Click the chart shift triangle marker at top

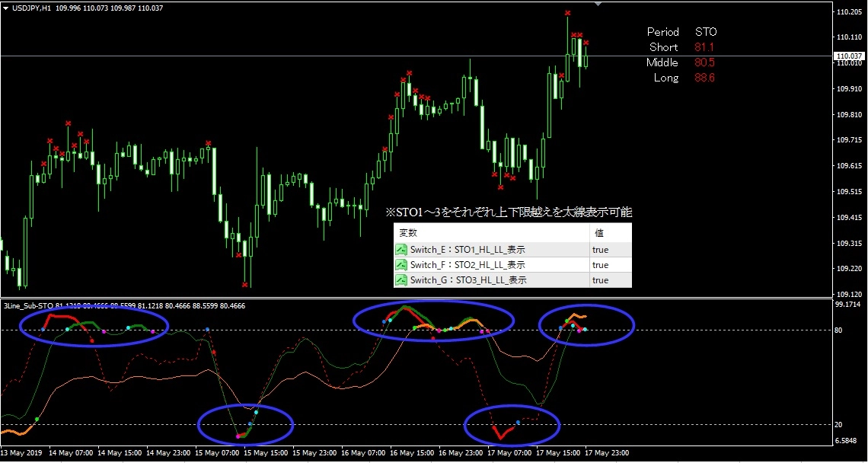(x=598, y=4)
